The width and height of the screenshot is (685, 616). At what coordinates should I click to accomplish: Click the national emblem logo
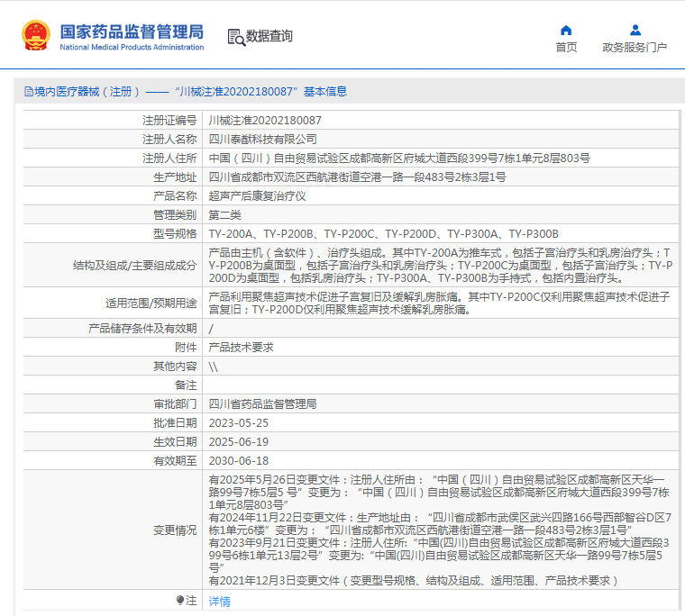(x=36, y=35)
